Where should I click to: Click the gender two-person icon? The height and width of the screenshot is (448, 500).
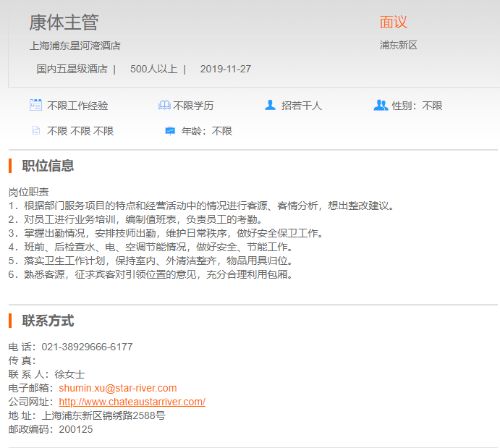(381, 106)
